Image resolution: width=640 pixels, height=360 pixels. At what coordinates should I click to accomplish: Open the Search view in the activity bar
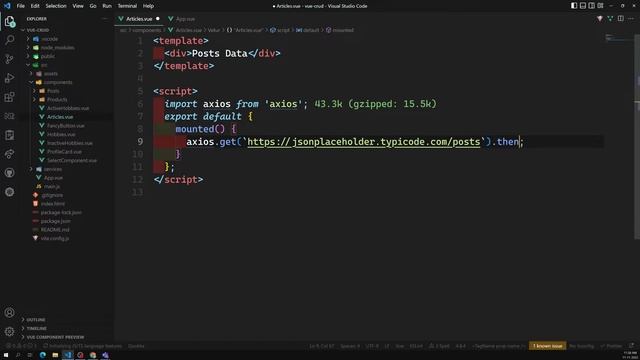[x=9, y=40]
